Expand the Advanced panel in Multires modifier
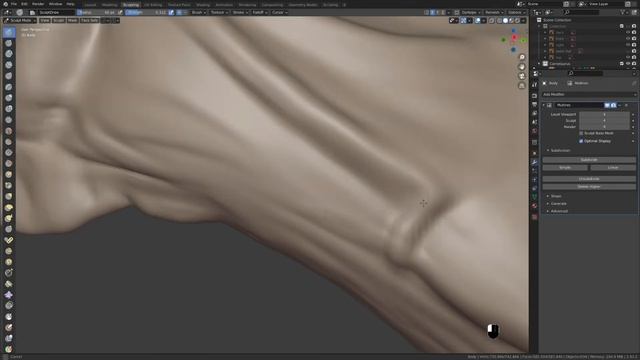The width and height of the screenshot is (640, 360). tap(559, 211)
